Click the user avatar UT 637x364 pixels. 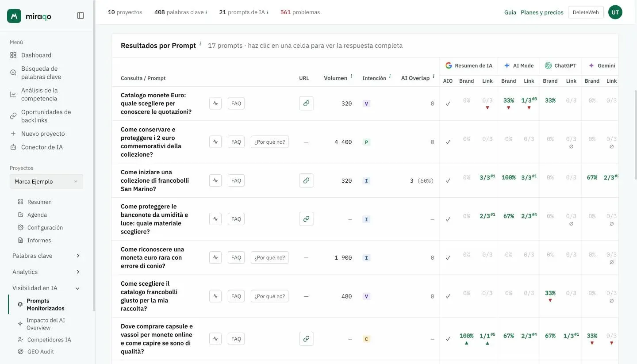point(615,12)
